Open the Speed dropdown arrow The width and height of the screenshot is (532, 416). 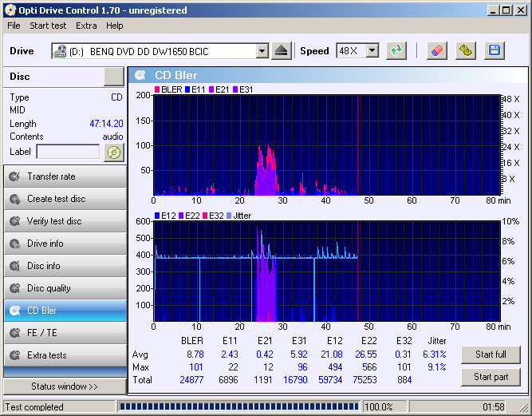372,51
